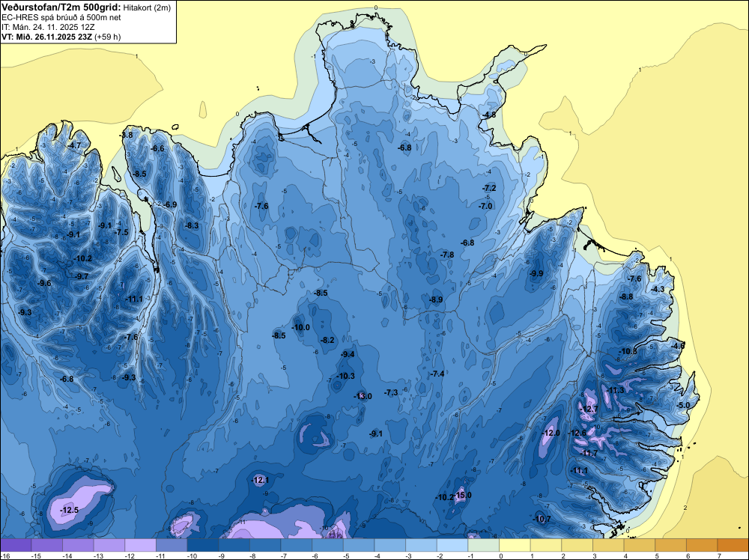This screenshot has height=560, width=749.
Task: Click the temperature value '-10.8'
Action: 628,351
